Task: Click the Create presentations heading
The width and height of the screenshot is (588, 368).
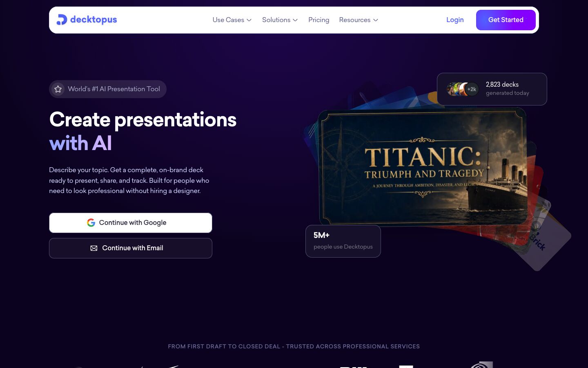Action: (143, 120)
